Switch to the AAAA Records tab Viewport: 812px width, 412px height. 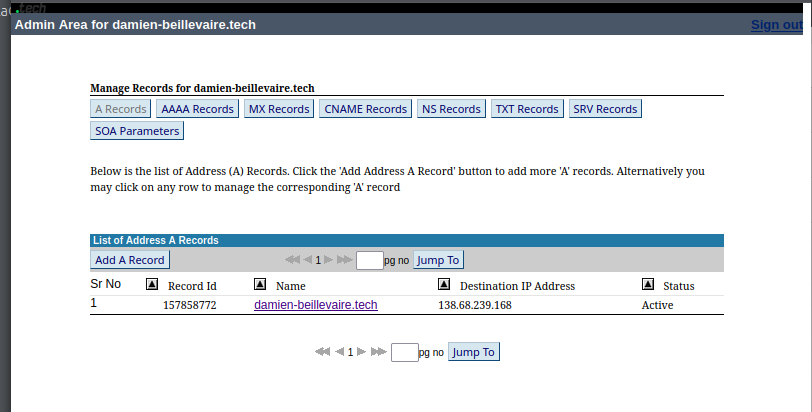[x=197, y=109]
